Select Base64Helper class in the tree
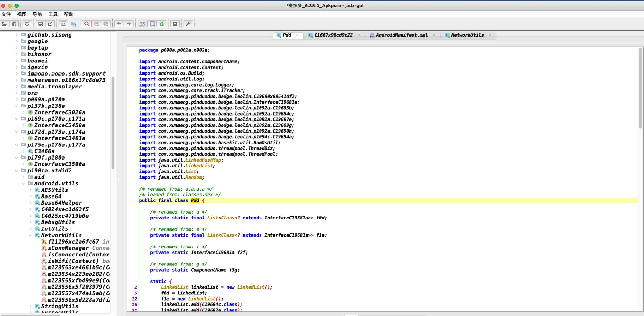The width and height of the screenshot is (644, 316). click(61, 203)
